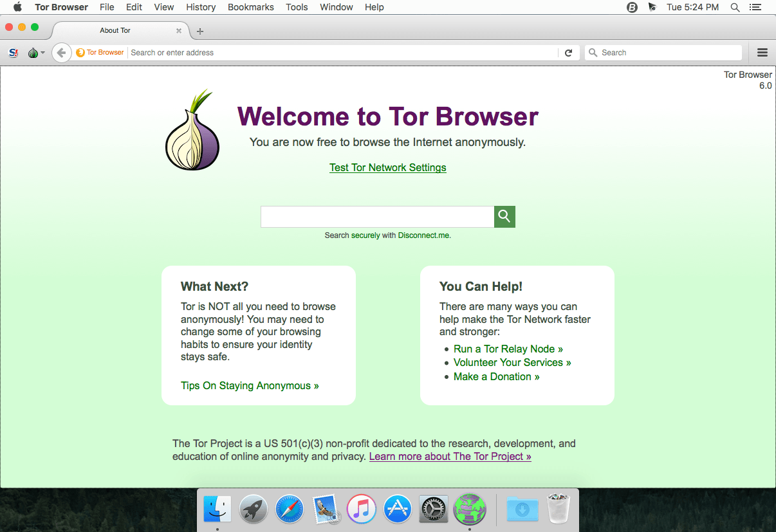The height and width of the screenshot is (532, 776).
Task: Click Make a Donation link
Action: (497, 377)
